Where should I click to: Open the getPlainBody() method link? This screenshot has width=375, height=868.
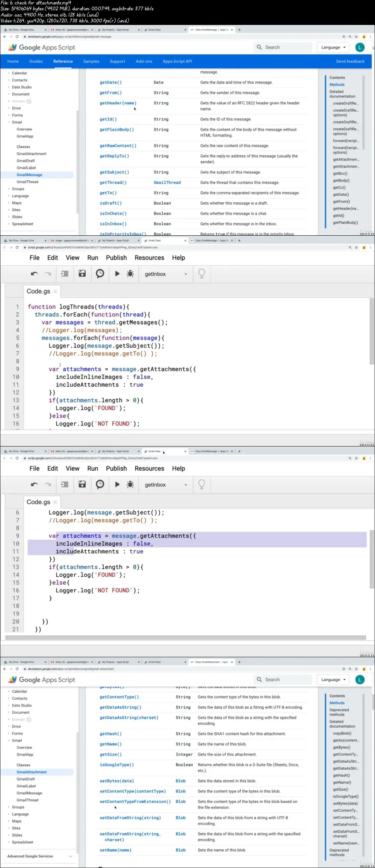[x=117, y=129]
